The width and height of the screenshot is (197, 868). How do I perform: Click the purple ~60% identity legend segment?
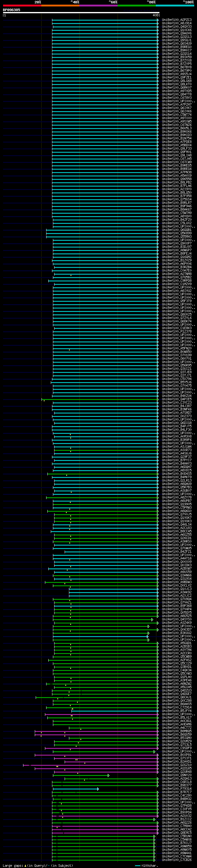[x=98, y=6]
